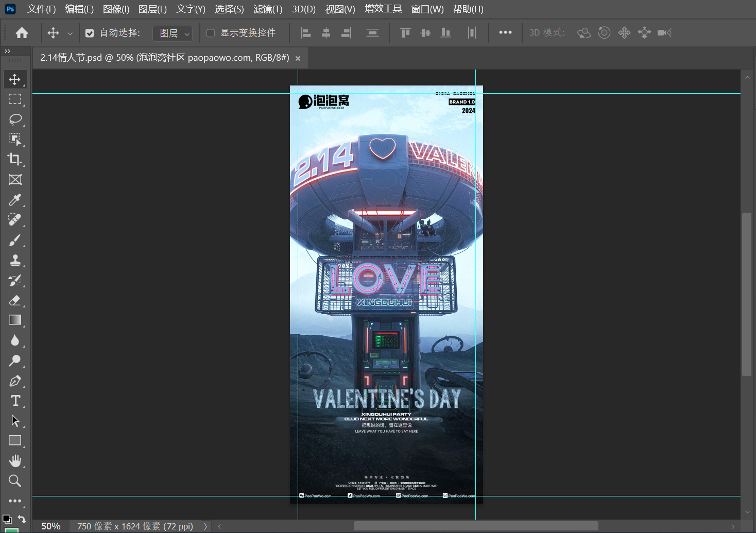Reset default foreground and background colors
This screenshot has width=756, height=533.
(7, 519)
